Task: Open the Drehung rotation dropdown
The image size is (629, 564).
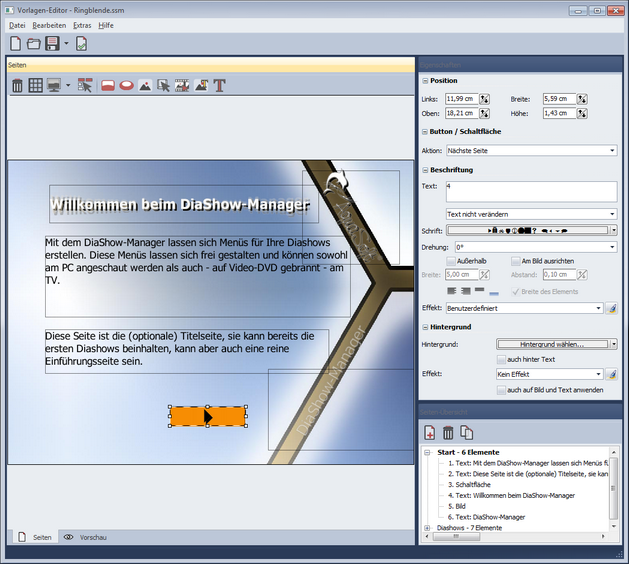Action: point(531,246)
